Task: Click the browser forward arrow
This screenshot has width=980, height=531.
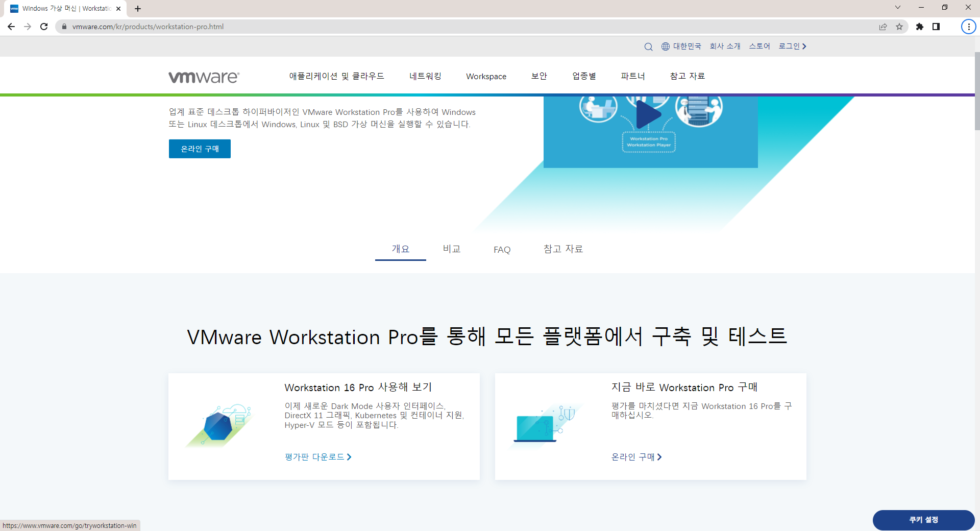Action: (x=28, y=27)
